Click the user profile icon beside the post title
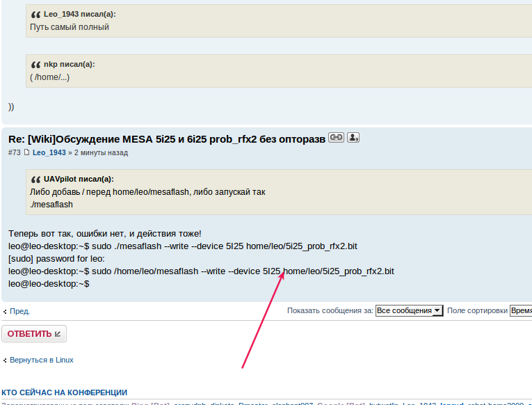 pyautogui.click(x=353, y=138)
